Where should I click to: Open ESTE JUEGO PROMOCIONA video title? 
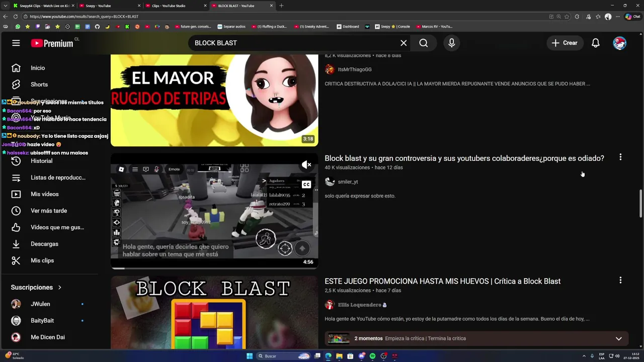443,282
